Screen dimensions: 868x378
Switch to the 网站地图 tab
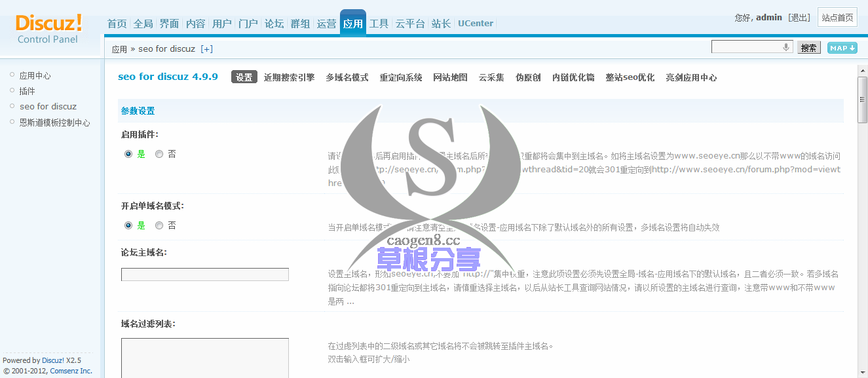450,77
